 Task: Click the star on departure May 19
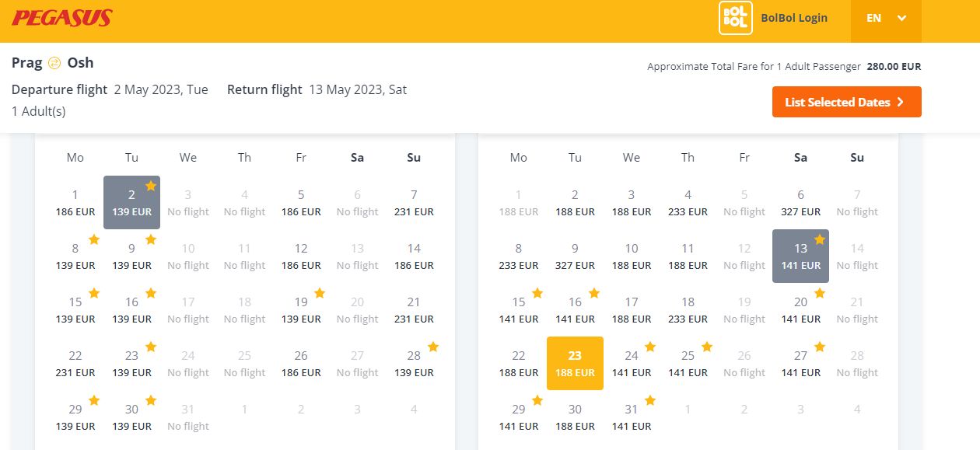point(320,293)
